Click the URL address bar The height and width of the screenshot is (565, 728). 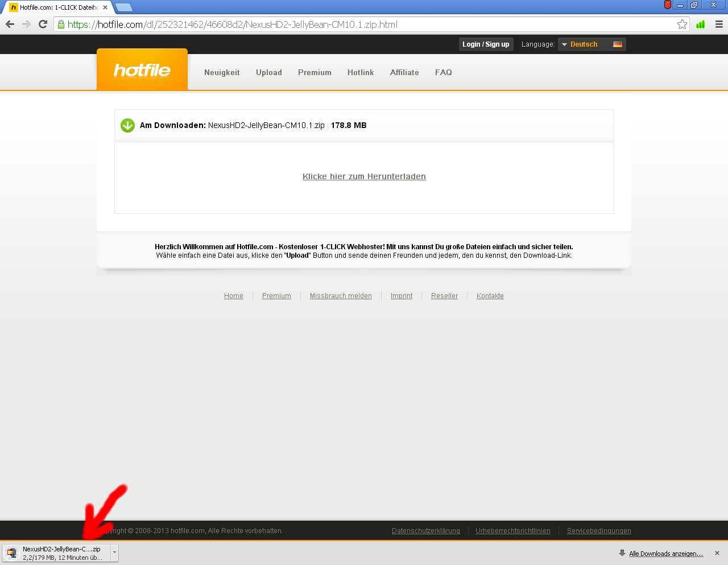tap(364, 24)
